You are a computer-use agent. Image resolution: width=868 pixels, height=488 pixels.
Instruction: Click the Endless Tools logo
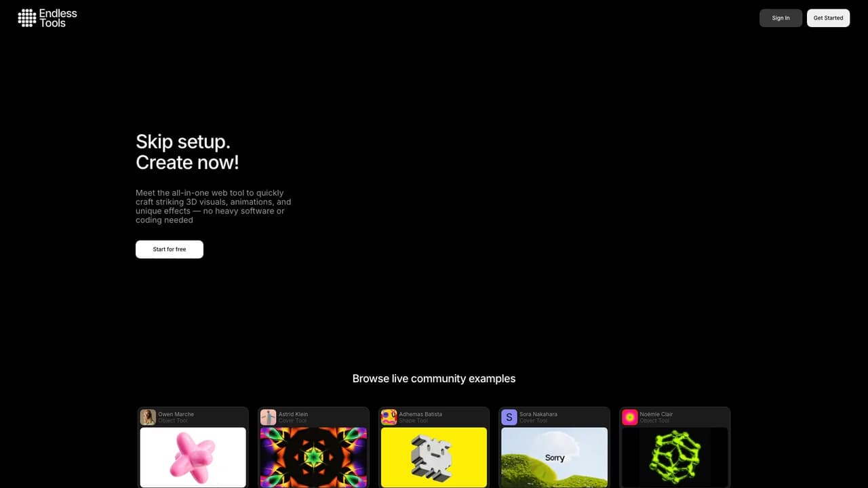tap(47, 18)
